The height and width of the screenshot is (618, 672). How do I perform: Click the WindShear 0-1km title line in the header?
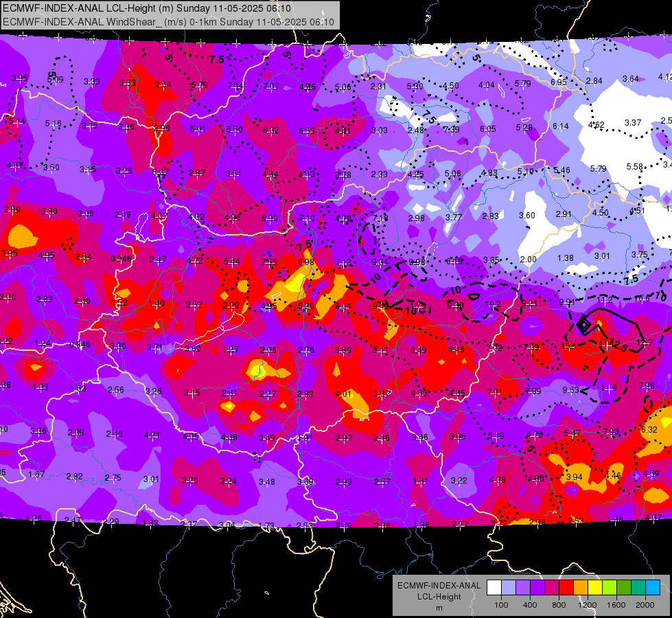tap(168, 22)
